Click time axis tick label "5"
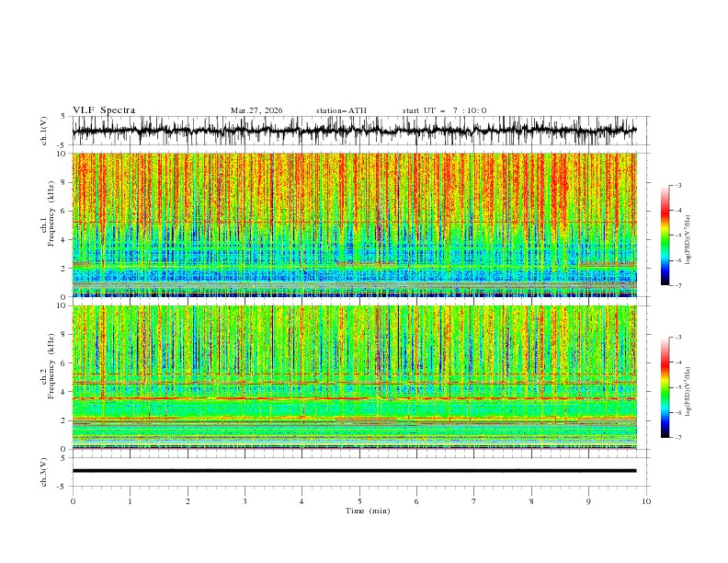This screenshot has width=728, height=563. [x=359, y=501]
